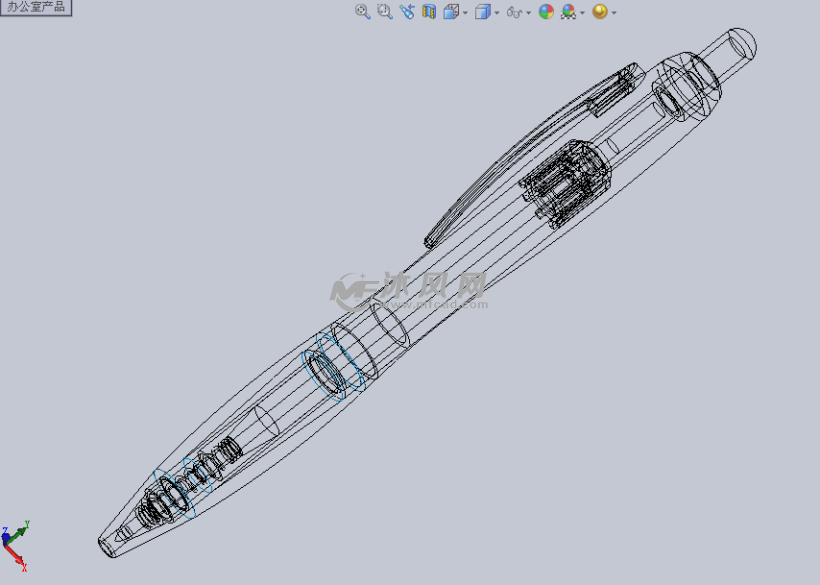Activate the Zoom to Area tool
This screenshot has height=585, width=820.
(384, 12)
